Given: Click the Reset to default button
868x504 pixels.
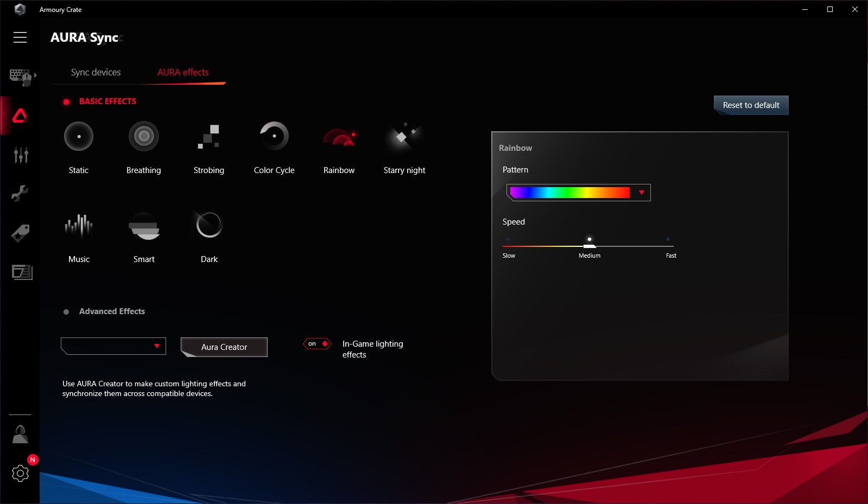Looking at the screenshot, I should (x=751, y=105).
